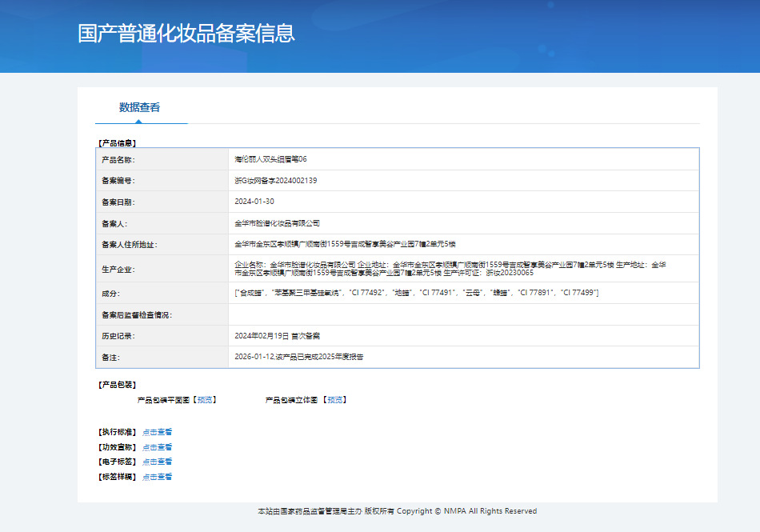This screenshot has height=532, width=760.
Task: Click the 生产企业: row label
Action: pos(118,270)
